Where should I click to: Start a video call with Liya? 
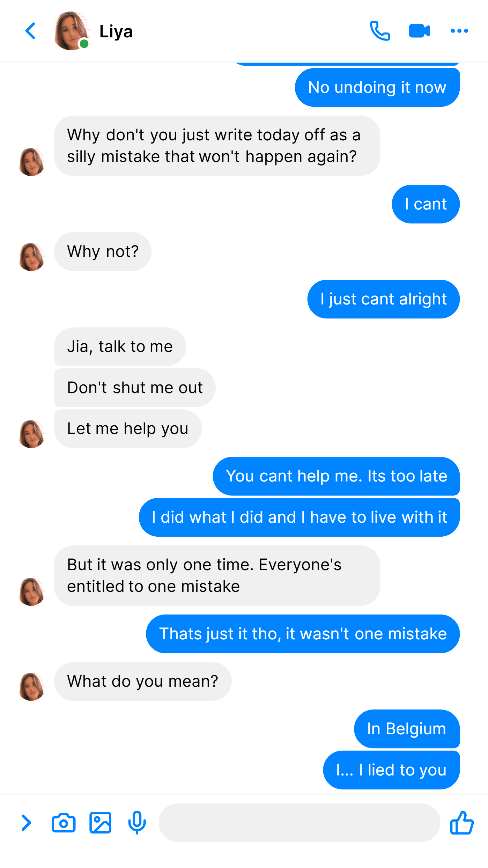point(419,31)
